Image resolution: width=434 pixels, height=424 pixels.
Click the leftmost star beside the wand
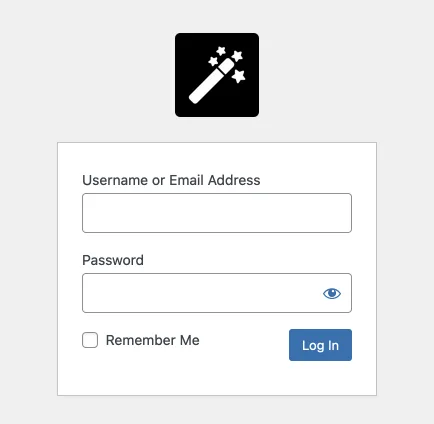(x=213, y=61)
